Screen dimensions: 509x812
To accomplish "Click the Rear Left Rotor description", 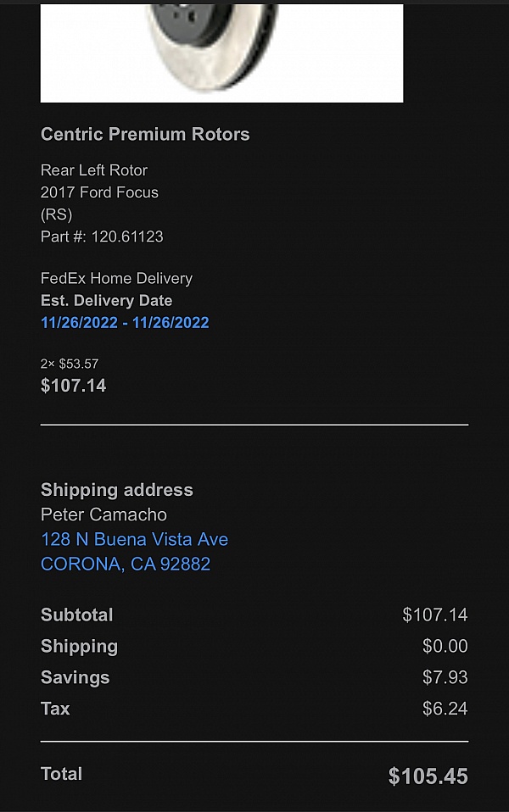I will point(94,170).
